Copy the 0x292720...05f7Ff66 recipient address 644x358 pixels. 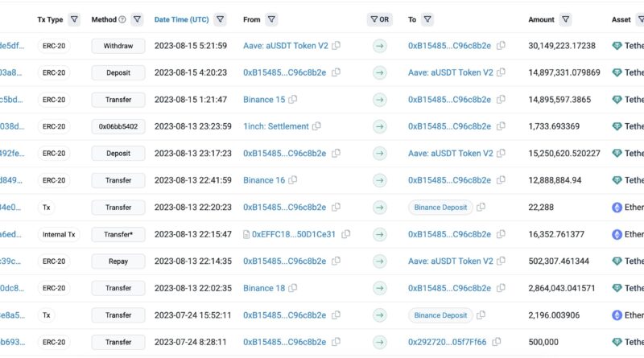[502, 342]
